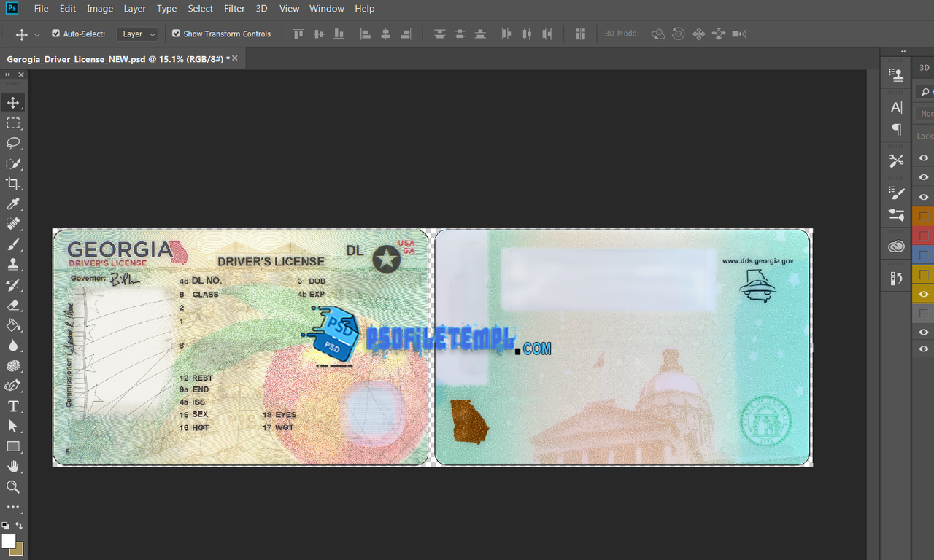
Task: Open the Layer/Group auto-select dropdown
Action: tap(137, 34)
